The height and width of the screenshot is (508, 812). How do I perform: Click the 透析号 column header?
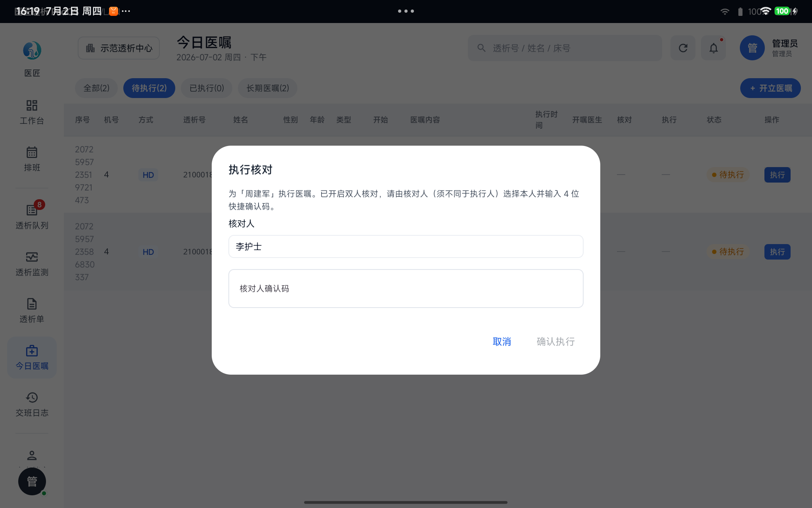pos(194,120)
